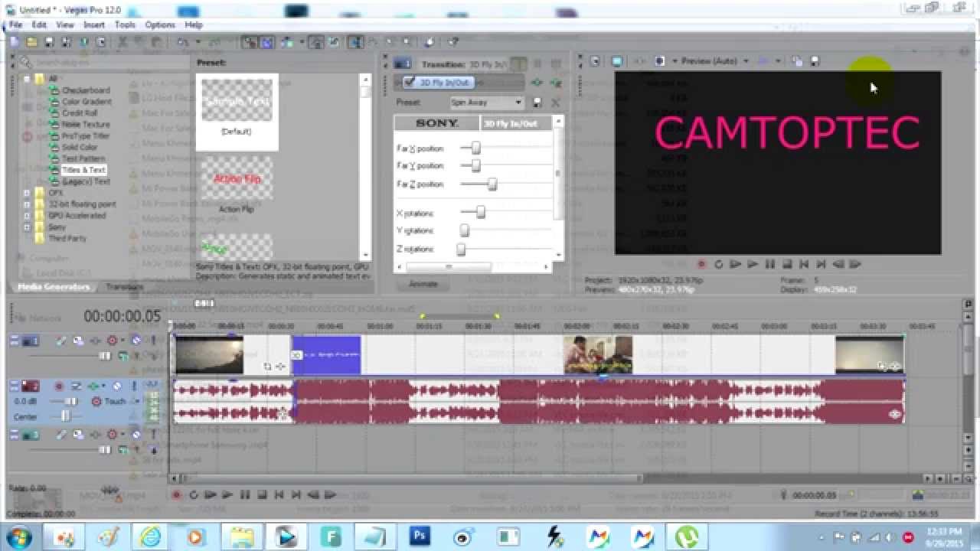Click the Animate button
980x551 pixels.
423,284
